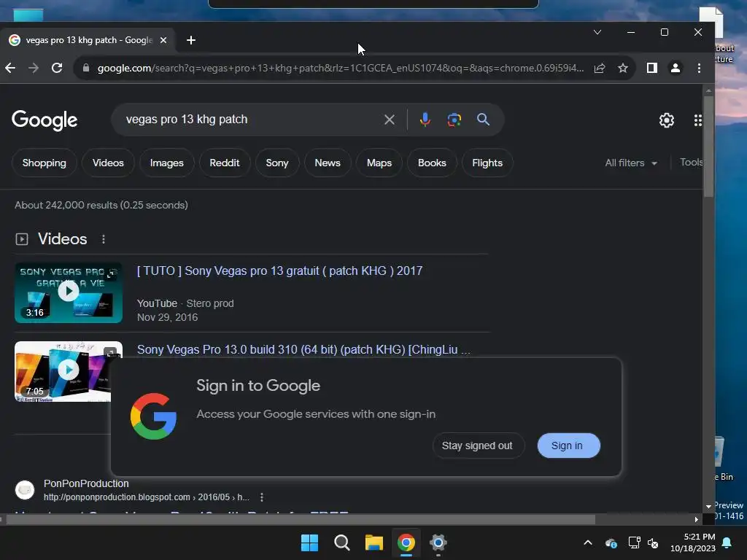
Task: Open search Tools
Action: 691,163
